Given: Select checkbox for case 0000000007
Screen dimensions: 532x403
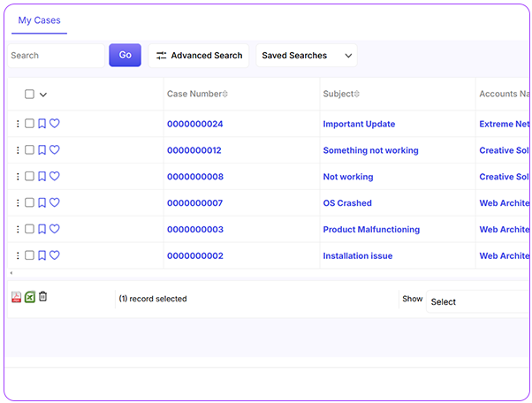Looking at the screenshot, I should click(x=29, y=203).
